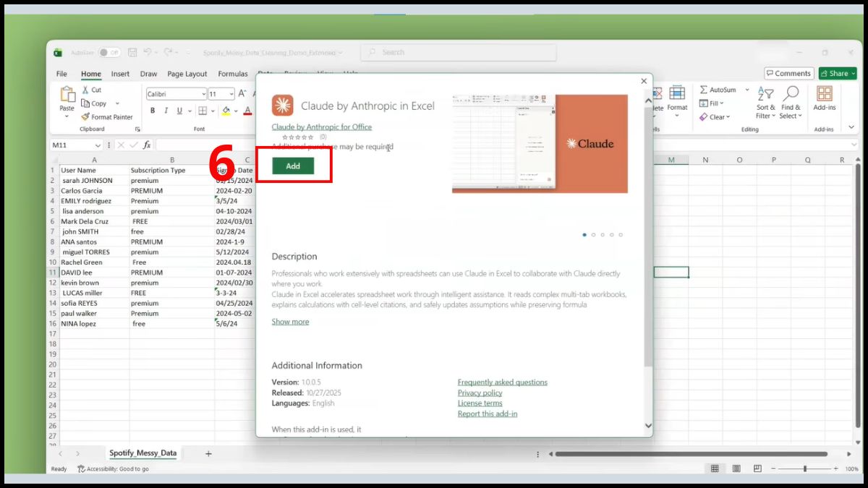The width and height of the screenshot is (868, 488).
Task: Click the AutoSum sigma icon
Action: 704,90
